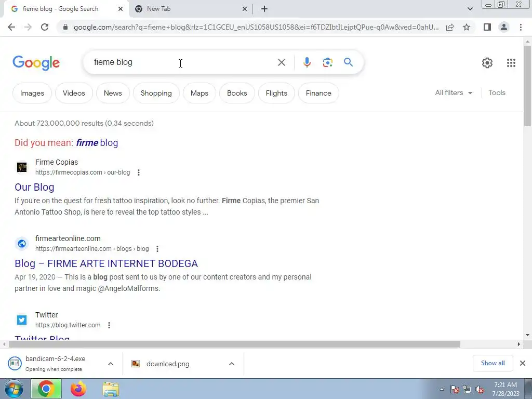This screenshot has width=532, height=399.
Task: Open the Chrome side panel
Action: tap(487, 27)
